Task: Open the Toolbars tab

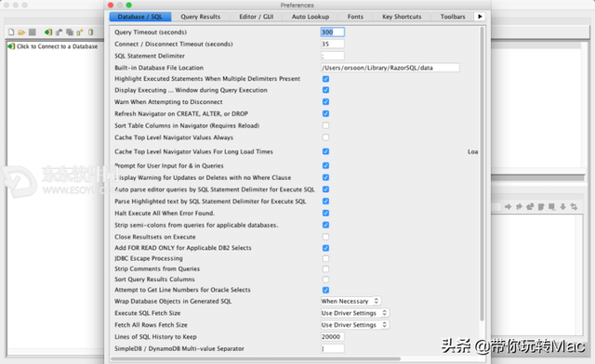Action: 453,17
